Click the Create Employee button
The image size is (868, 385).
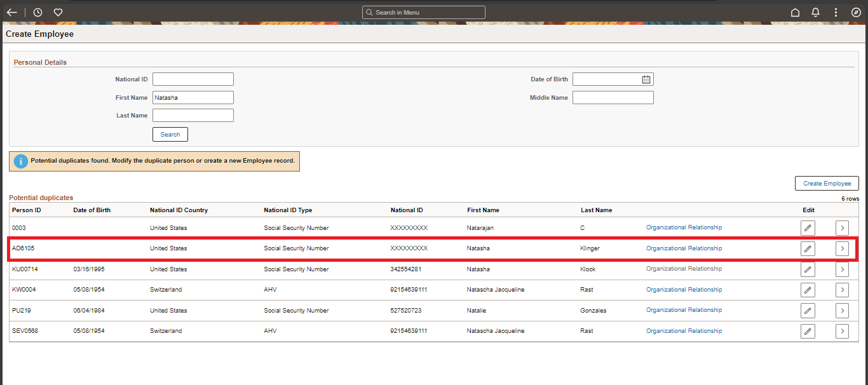click(827, 183)
